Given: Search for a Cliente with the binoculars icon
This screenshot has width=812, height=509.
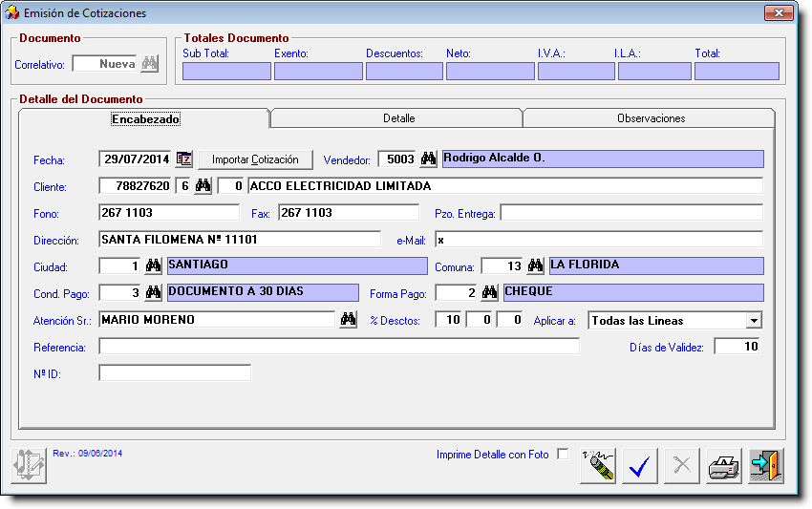Looking at the screenshot, I should pos(203,185).
